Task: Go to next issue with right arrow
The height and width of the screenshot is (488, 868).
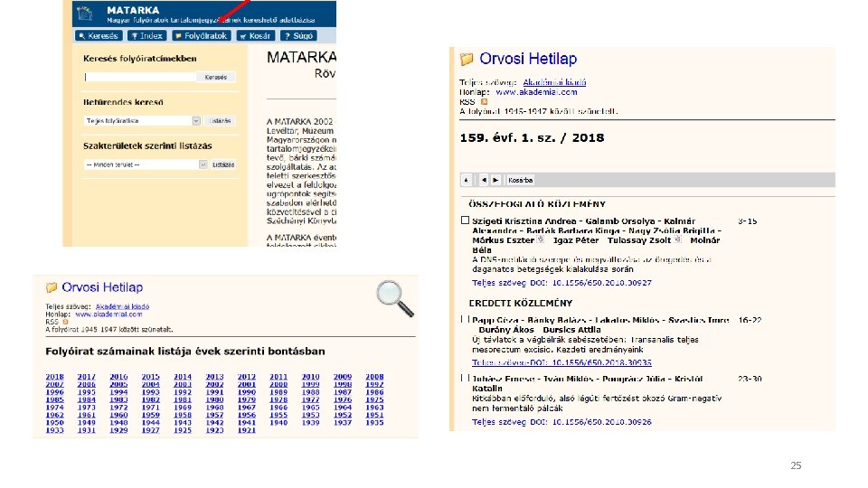Action: [495, 180]
